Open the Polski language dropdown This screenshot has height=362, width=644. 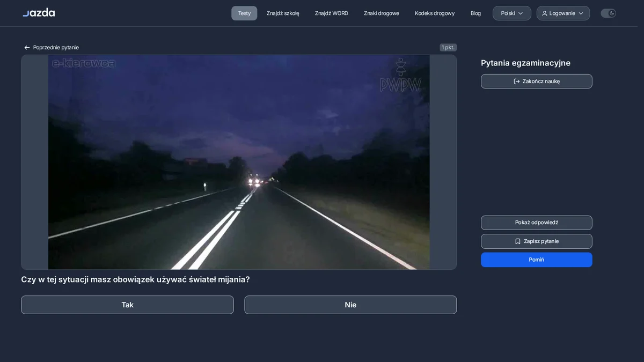point(512,13)
